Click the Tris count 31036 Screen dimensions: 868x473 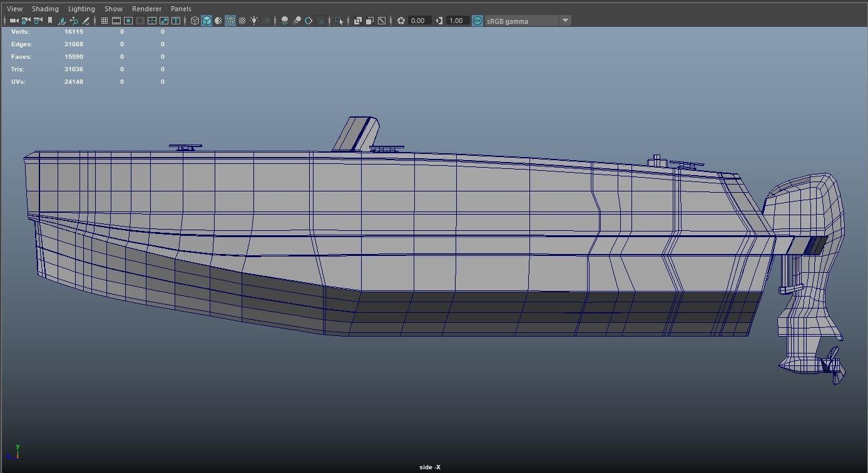(74, 69)
